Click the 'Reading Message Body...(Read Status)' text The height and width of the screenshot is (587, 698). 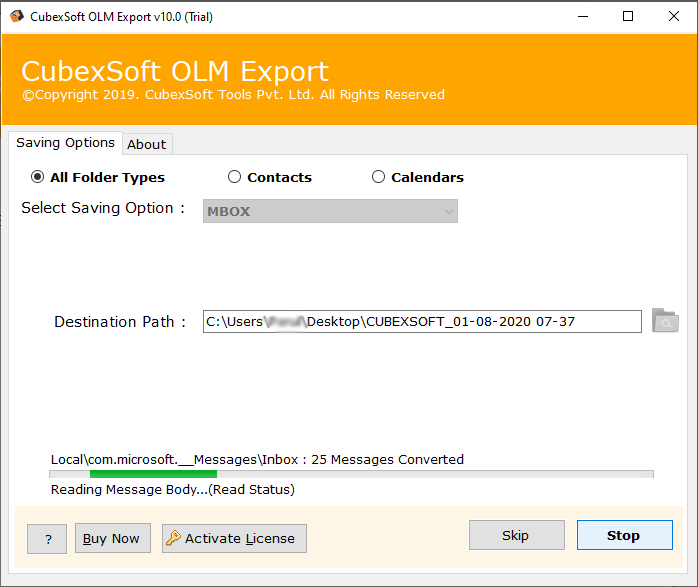[173, 490]
